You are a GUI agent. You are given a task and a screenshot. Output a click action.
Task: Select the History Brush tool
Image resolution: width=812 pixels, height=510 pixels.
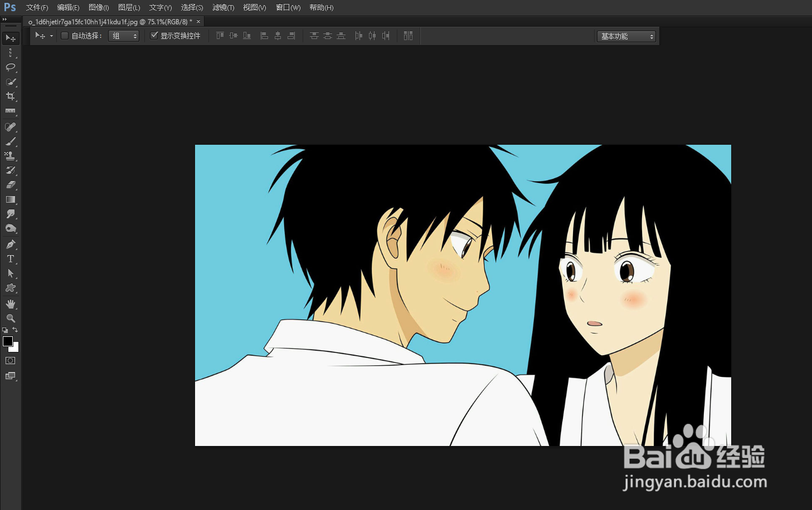[x=11, y=170]
